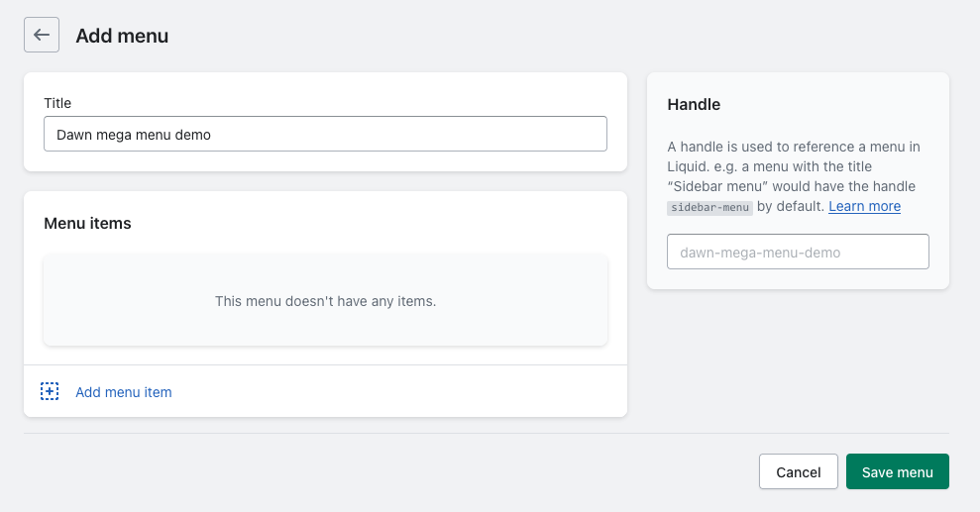The height and width of the screenshot is (512, 980).
Task: Click the Handle card heading
Action: (x=694, y=104)
